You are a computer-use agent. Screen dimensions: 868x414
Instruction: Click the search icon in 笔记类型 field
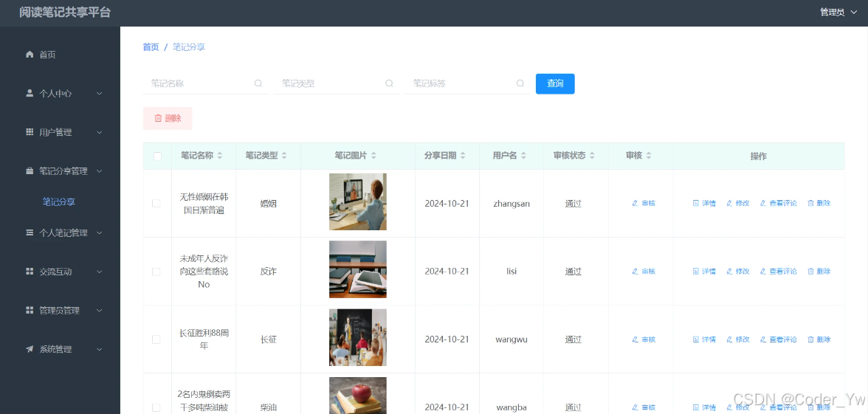(x=389, y=83)
